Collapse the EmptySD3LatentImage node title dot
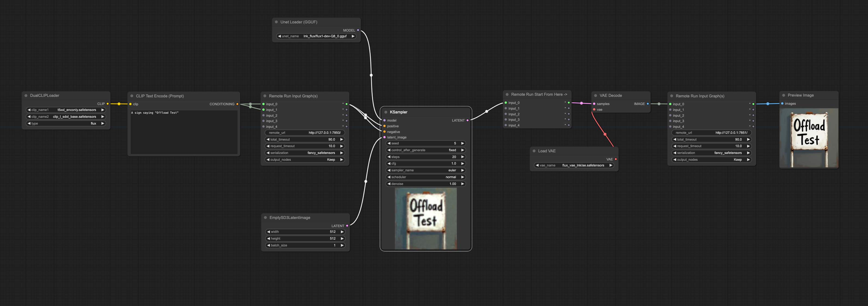Screen dimensions: 868x306 [266, 218]
